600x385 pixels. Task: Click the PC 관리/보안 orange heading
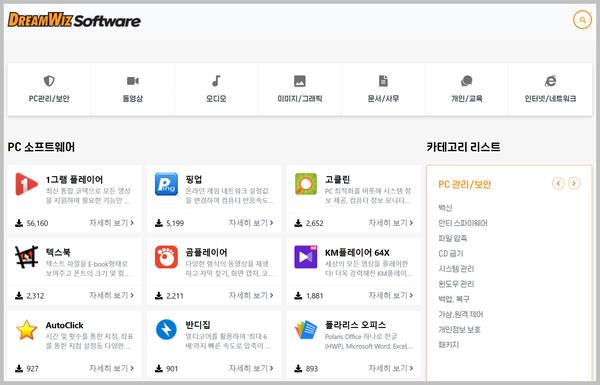tap(465, 184)
